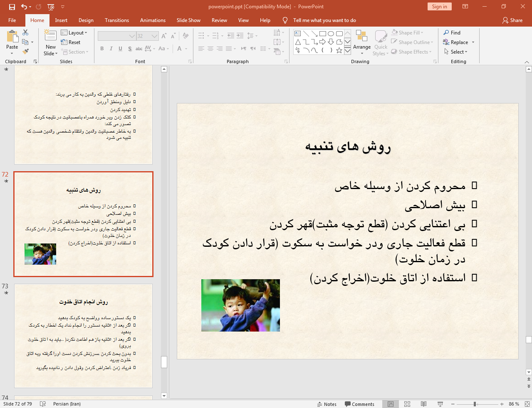Start slideshow from beginning icon
The width and height of the screenshot is (532, 408).
tap(51, 7)
